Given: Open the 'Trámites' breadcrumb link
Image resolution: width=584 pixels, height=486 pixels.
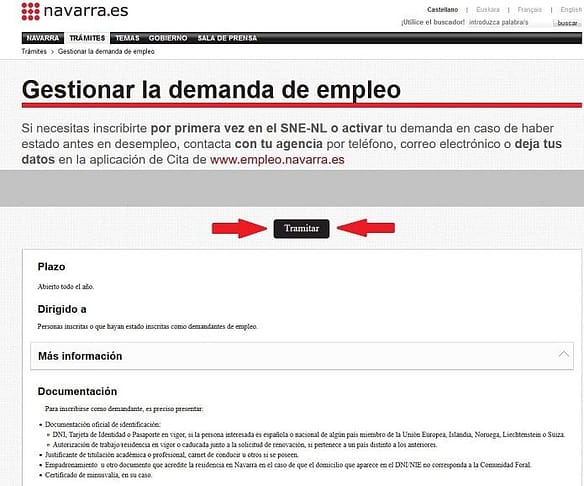Looking at the screenshot, I should (x=34, y=51).
